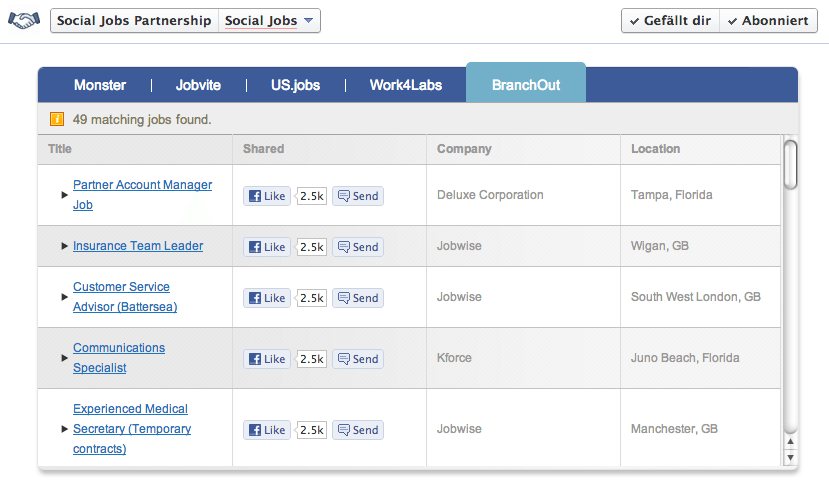
Task: Send the Communications Specialist job
Action: click(358, 359)
